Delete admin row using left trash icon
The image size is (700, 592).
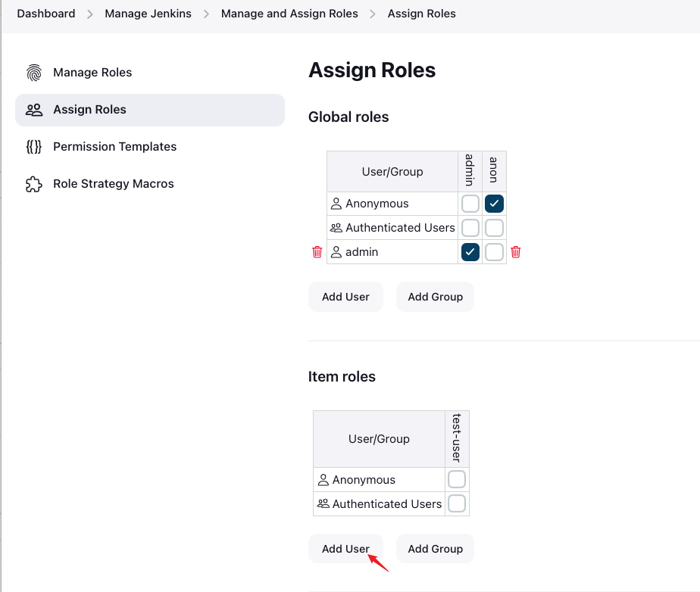pos(317,252)
